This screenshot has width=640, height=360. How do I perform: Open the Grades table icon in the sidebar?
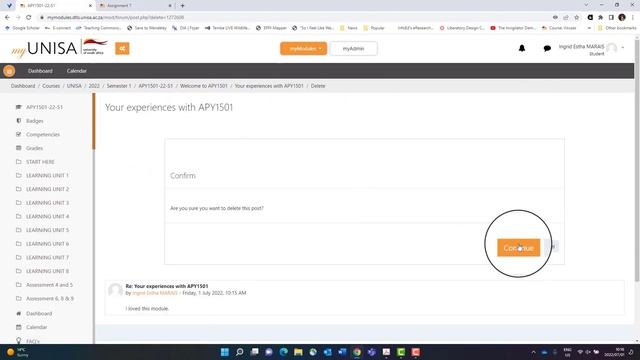click(18, 148)
